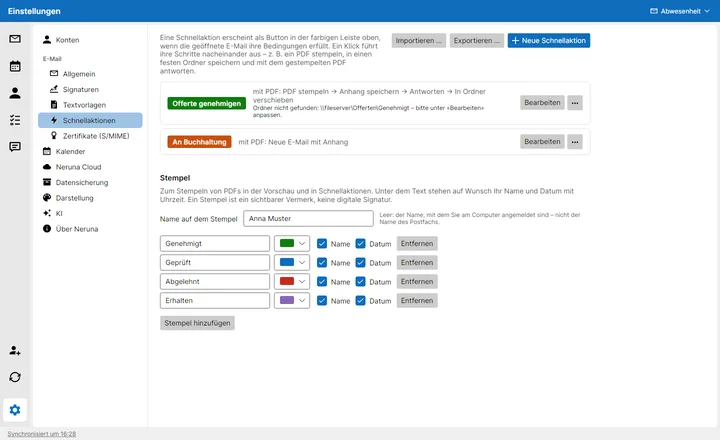Screen dimensions: 720x440
Task: Toggle Name checkbox for Abgelehnt stamp
Action: pos(322,282)
